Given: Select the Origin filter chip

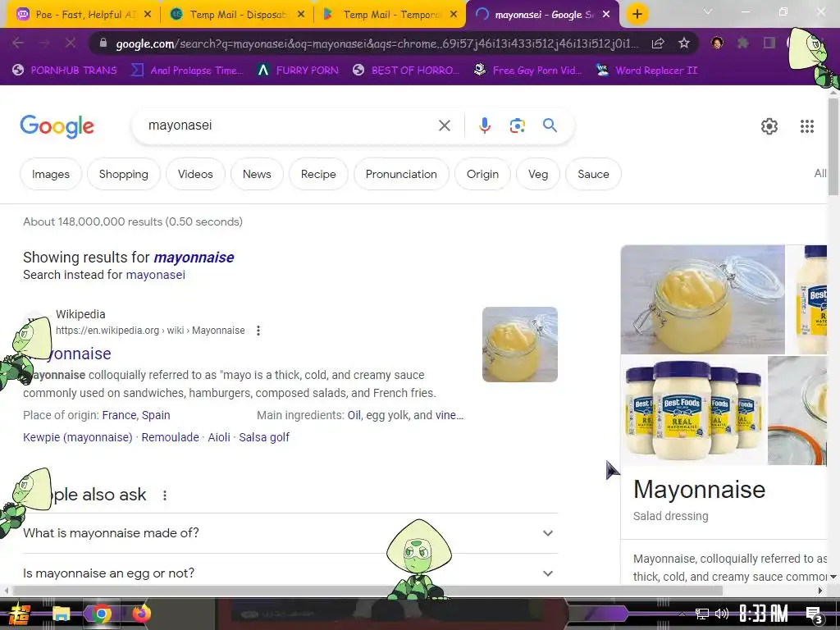Looking at the screenshot, I should pos(482,174).
